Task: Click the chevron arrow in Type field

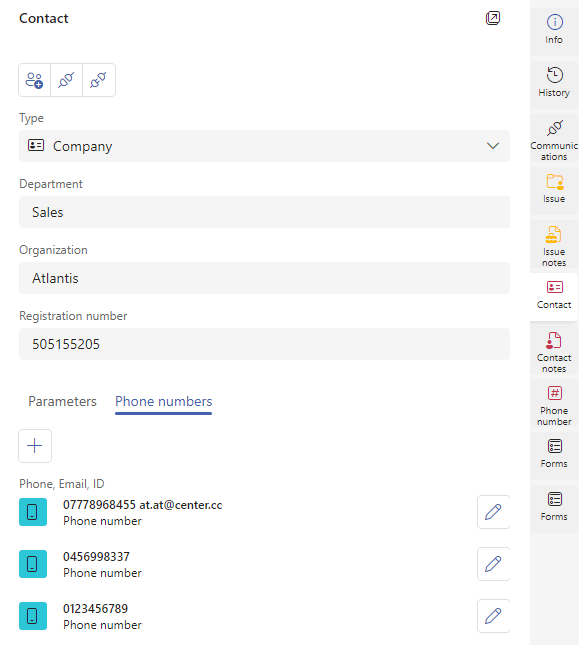Action: [x=493, y=146]
